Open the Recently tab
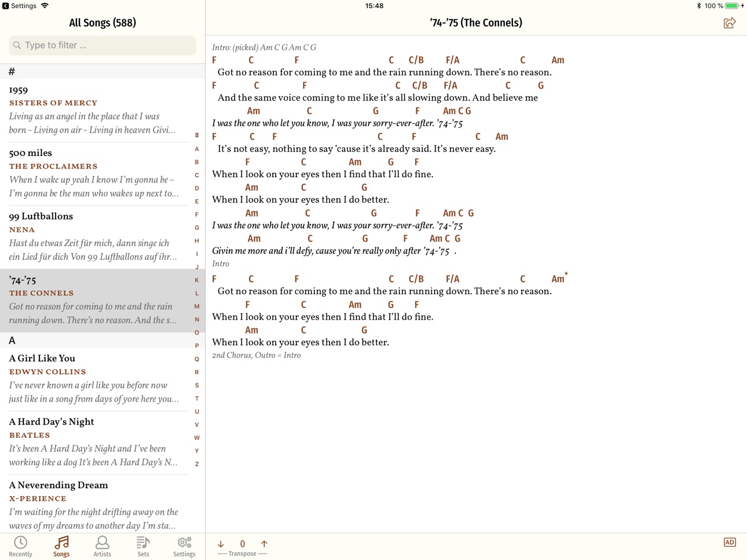The width and height of the screenshot is (747, 560). click(x=21, y=546)
